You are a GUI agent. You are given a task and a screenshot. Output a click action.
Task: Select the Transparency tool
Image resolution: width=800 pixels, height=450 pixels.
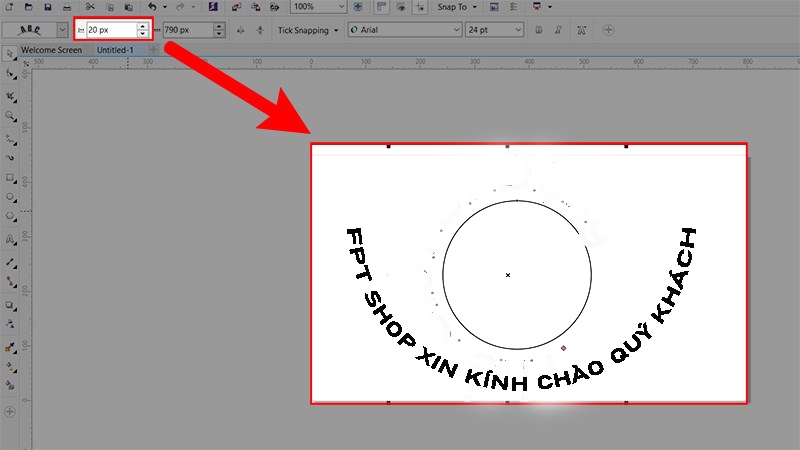(10, 324)
